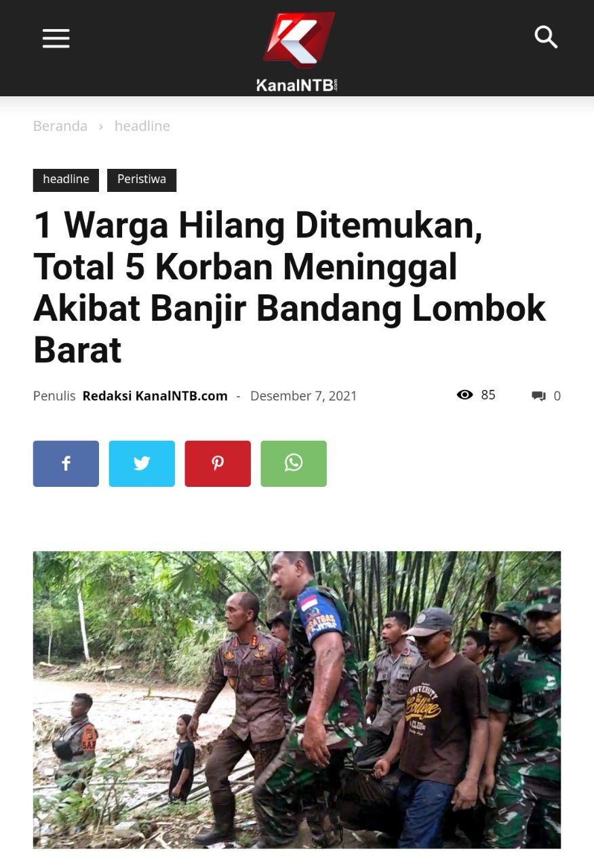Click the red KanalNTB logo emblem
The height and width of the screenshot is (868, 594).
[x=298, y=39]
